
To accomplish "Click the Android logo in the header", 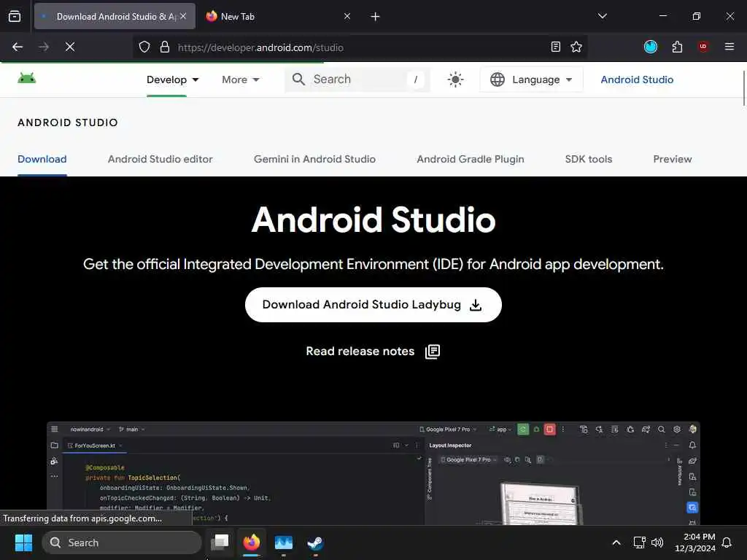I will click(x=27, y=77).
